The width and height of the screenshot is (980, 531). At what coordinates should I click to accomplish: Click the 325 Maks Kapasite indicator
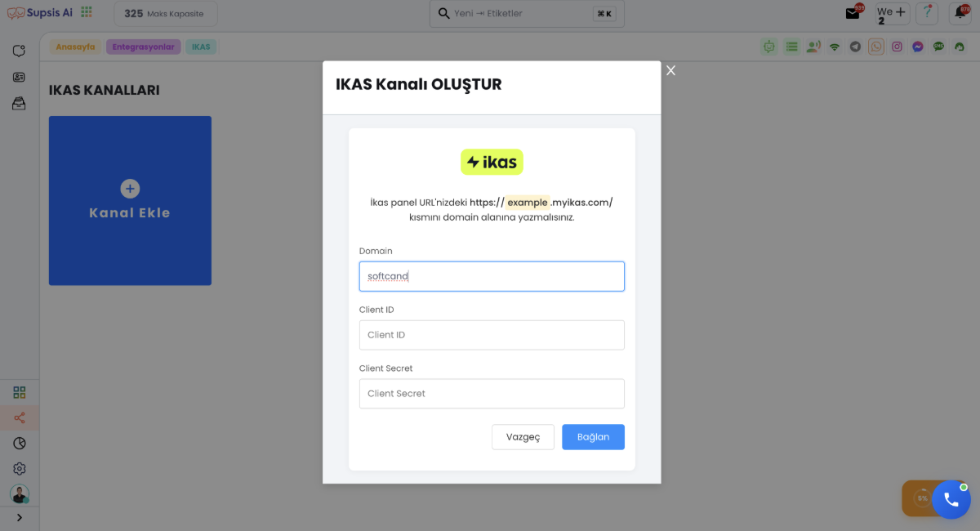point(166,14)
